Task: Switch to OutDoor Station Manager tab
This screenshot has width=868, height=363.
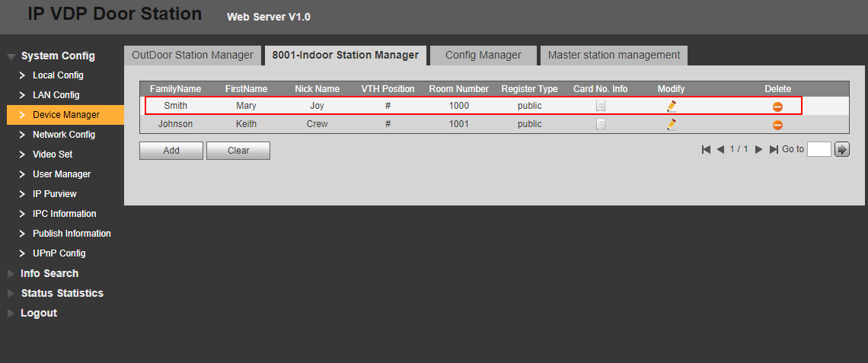Action: tap(192, 55)
